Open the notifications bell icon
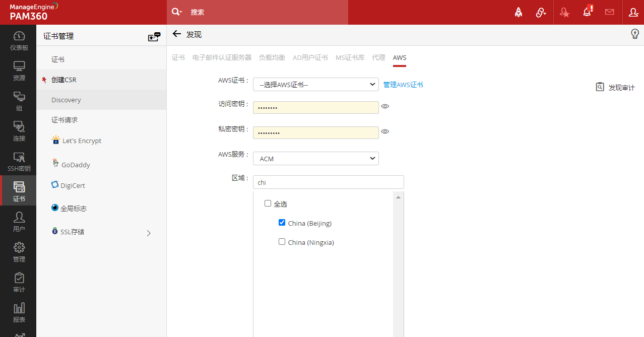644x337 pixels. pyautogui.click(x=587, y=12)
